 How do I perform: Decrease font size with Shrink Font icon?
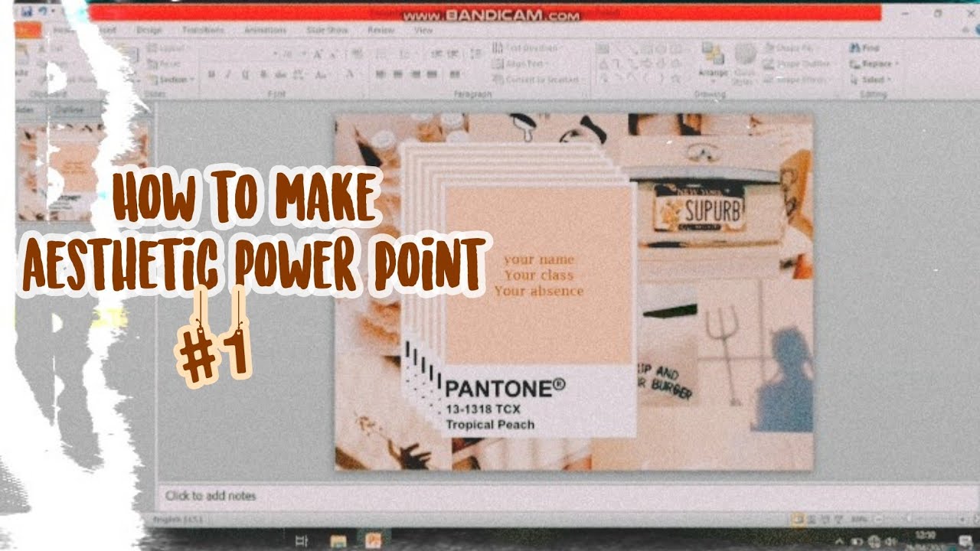pos(334,54)
